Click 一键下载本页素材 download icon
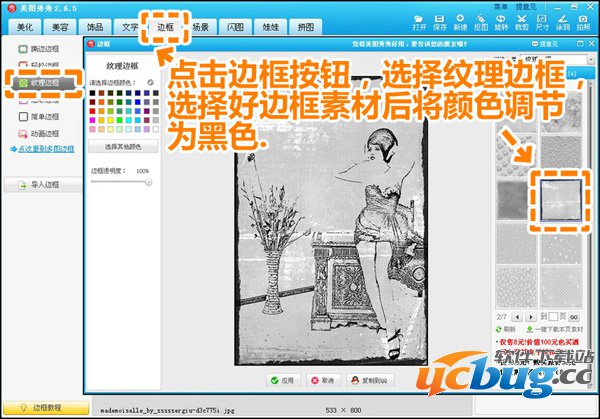The image size is (600, 419). [x=530, y=329]
